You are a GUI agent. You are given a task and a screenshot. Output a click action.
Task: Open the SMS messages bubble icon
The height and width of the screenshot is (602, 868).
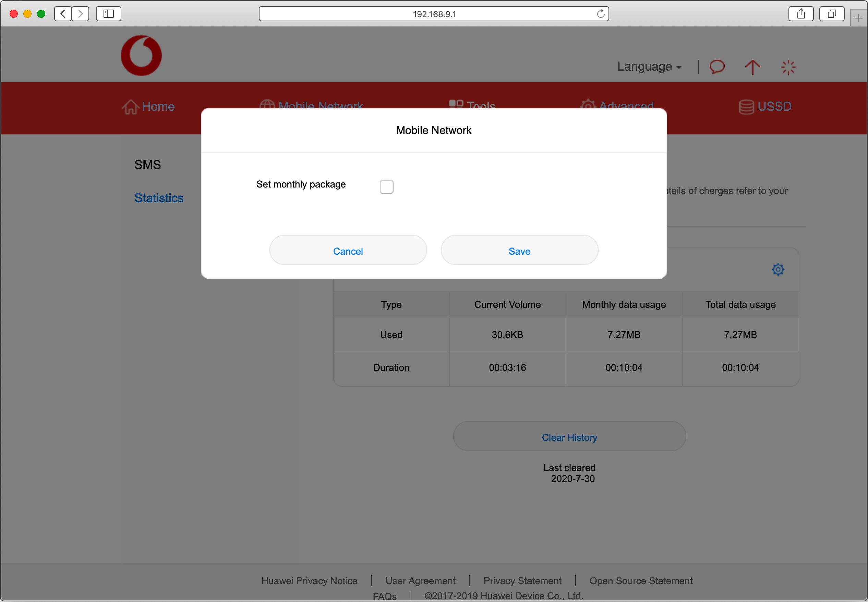click(716, 67)
